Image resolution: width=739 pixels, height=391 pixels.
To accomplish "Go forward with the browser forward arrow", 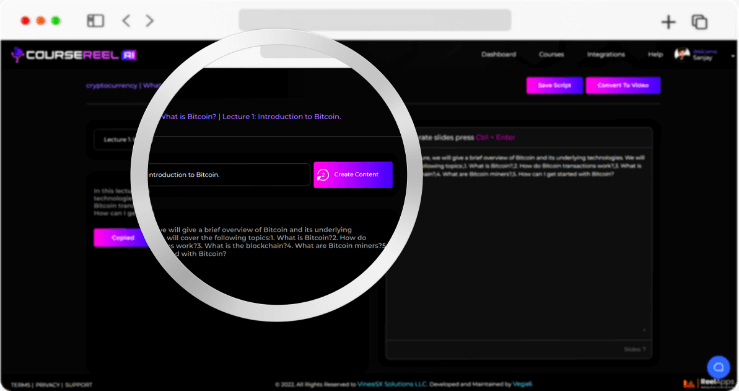I will tap(149, 21).
